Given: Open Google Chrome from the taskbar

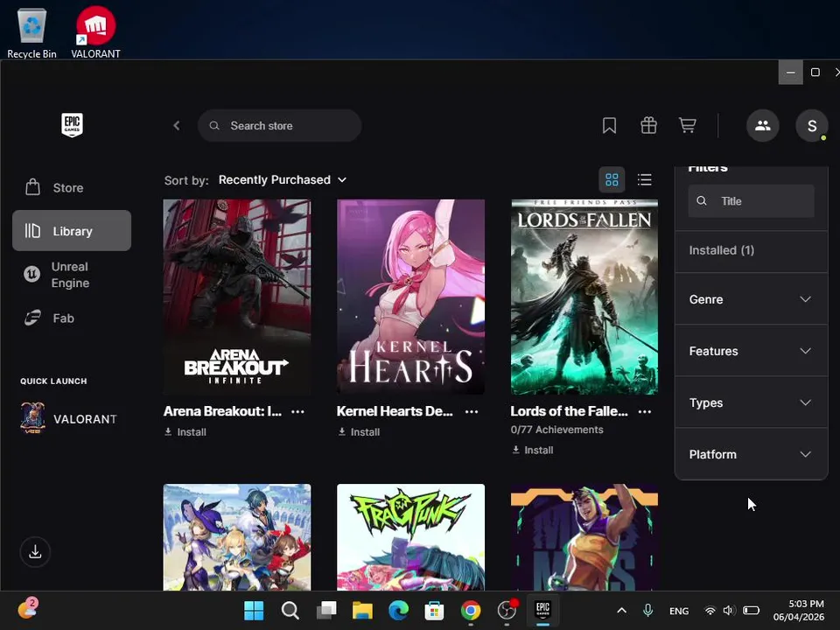Looking at the screenshot, I should (x=471, y=610).
